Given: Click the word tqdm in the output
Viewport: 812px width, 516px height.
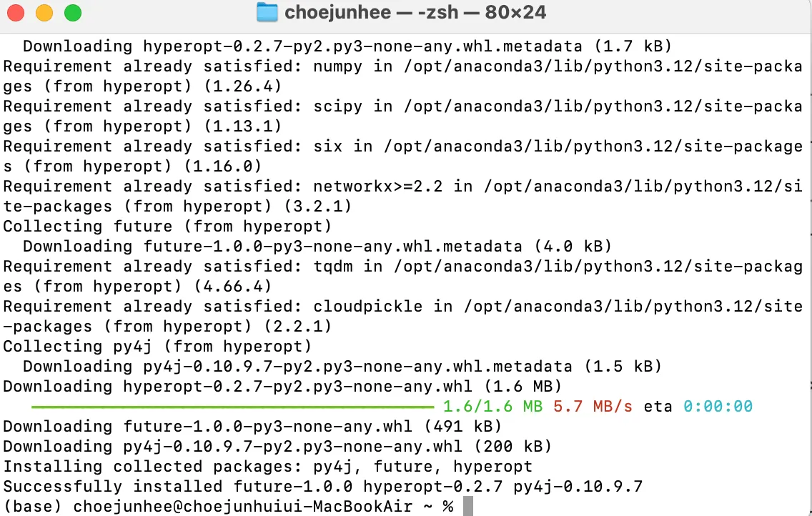Looking at the screenshot, I should (333, 266).
